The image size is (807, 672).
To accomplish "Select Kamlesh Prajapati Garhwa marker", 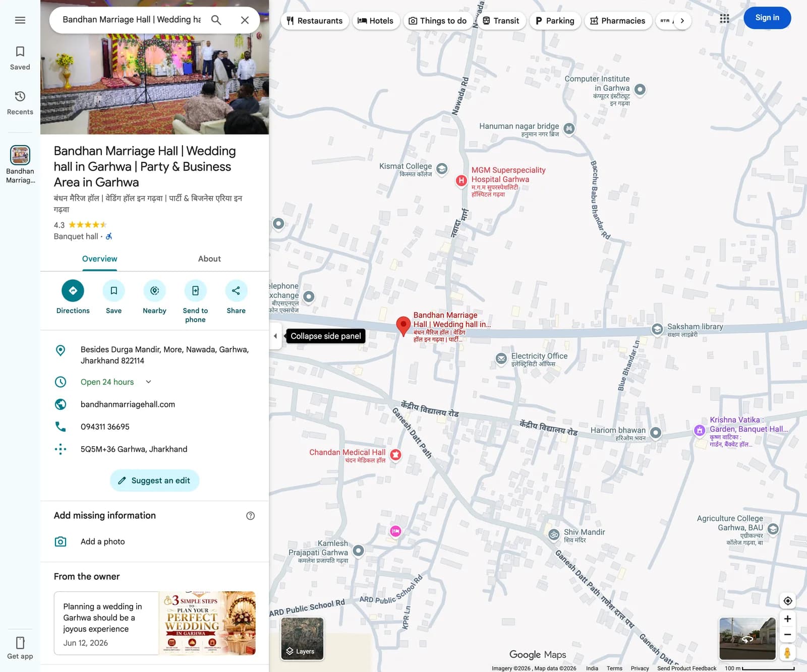I will 358,551.
